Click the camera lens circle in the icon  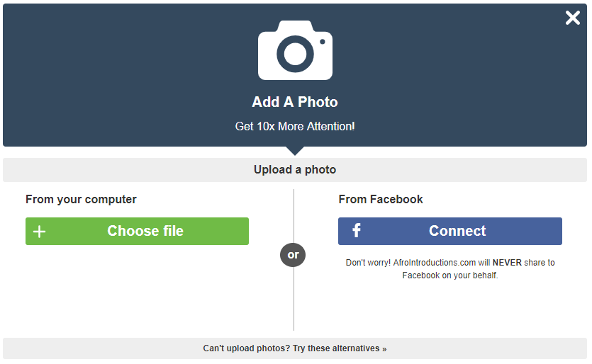295,54
